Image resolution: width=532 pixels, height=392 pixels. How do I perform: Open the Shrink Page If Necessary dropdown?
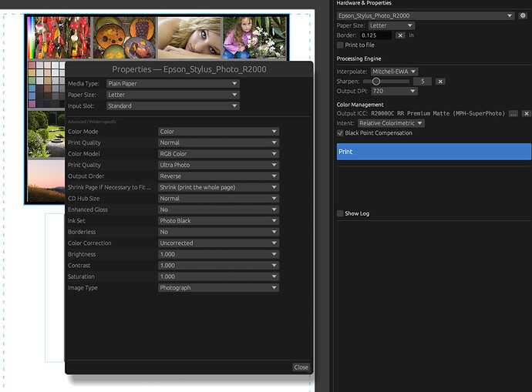coord(218,187)
